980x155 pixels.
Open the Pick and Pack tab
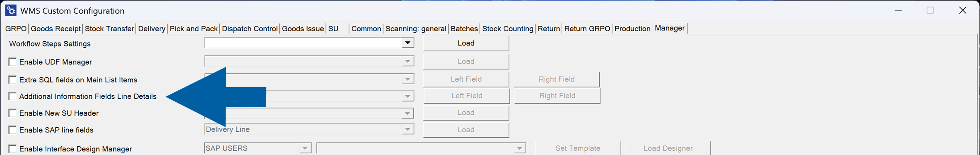pos(194,29)
